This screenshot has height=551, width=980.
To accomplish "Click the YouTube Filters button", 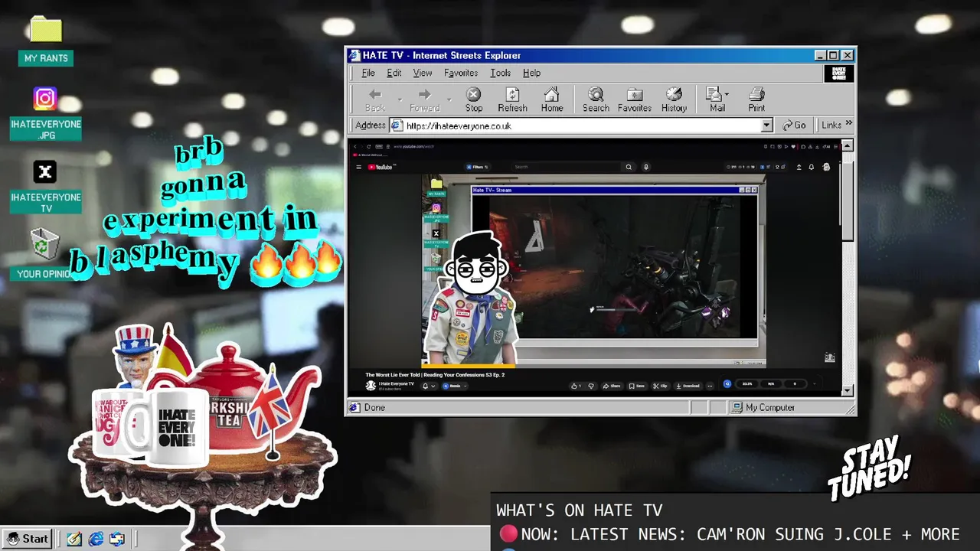I will point(478,167).
